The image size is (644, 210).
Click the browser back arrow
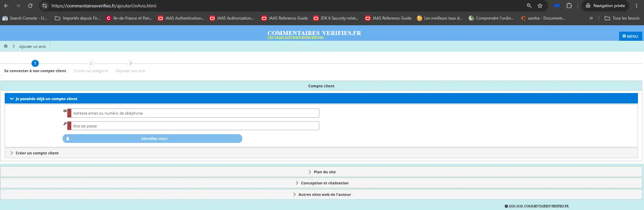(x=6, y=6)
